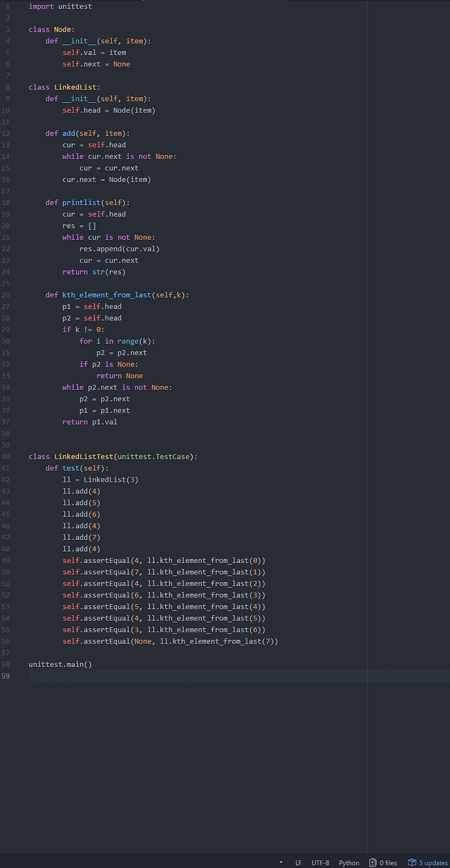Click the 'p2 = self.head' line
450x868 pixels.
[92, 318]
